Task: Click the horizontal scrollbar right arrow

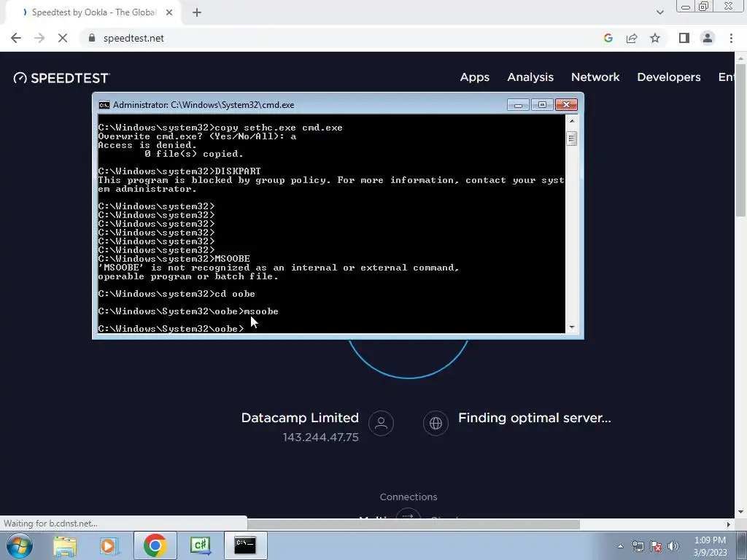Action: point(728,524)
